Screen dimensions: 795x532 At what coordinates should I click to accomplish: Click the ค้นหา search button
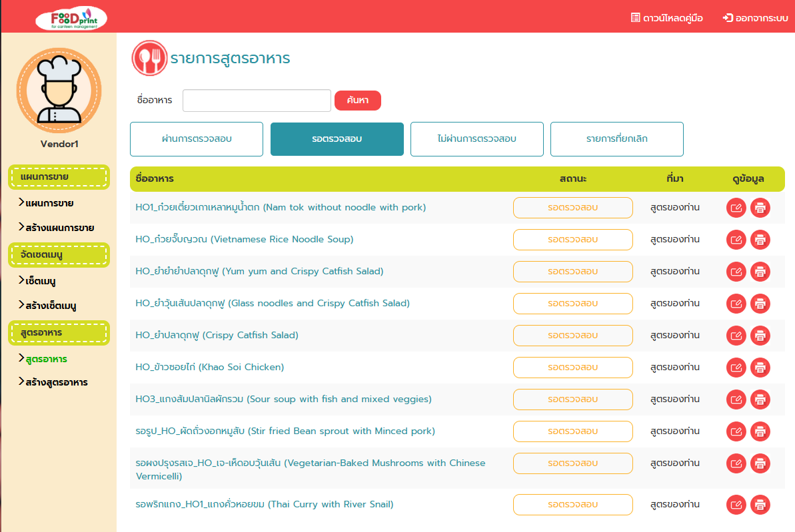click(358, 101)
